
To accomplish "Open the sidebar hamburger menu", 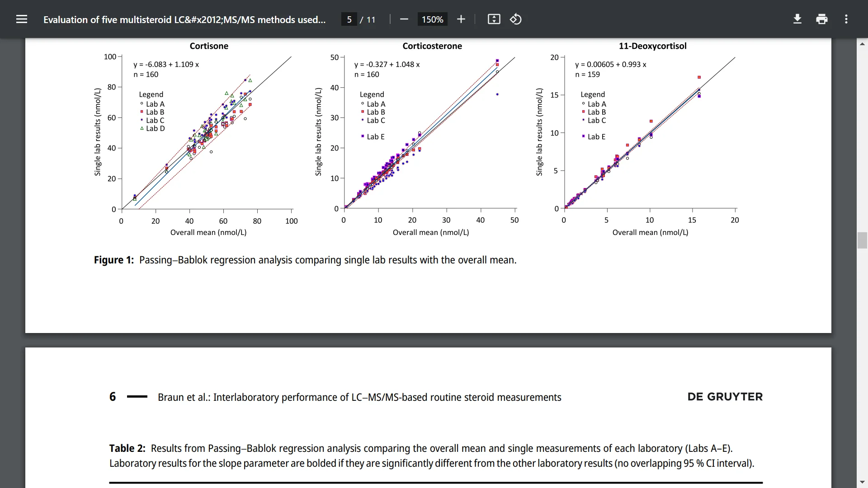I will click(21, 19).
